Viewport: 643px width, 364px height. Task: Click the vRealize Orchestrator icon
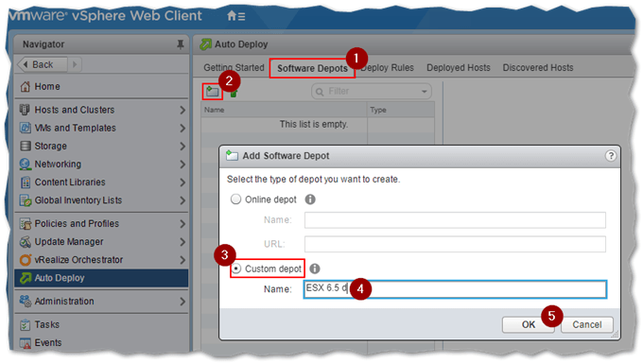pos(25,259)
